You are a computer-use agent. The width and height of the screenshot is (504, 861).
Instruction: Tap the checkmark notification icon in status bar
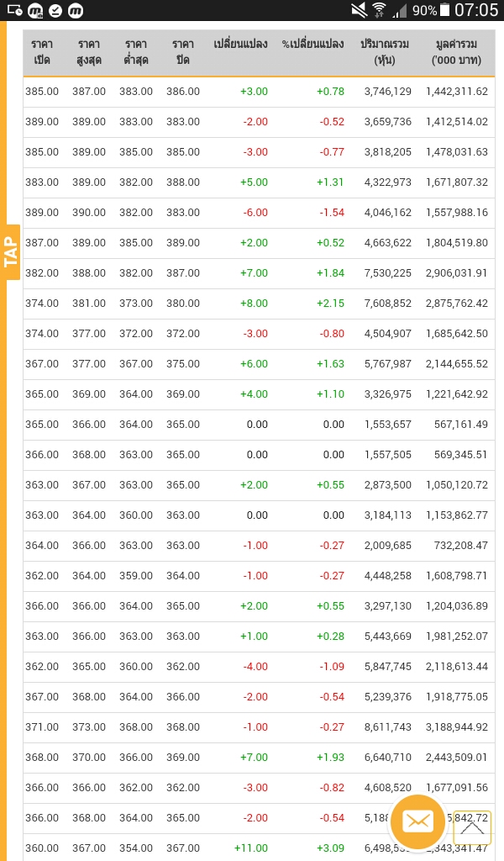[x=55, y=12]
